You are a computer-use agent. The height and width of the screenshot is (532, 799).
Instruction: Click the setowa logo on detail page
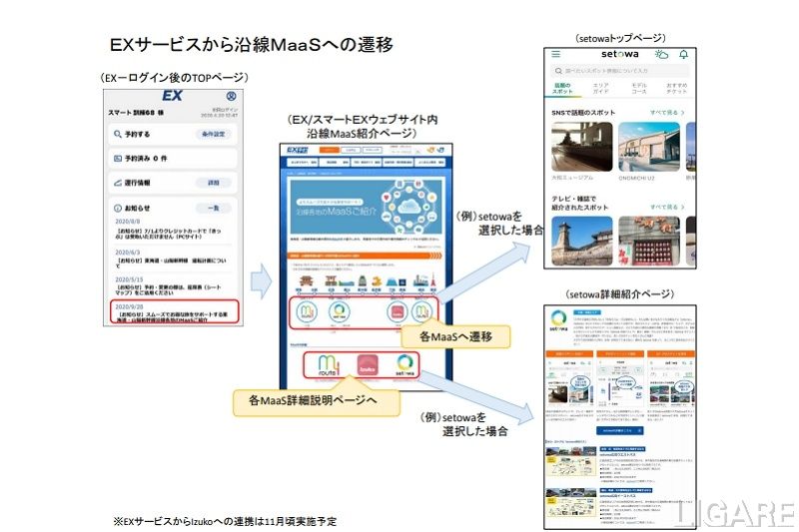(558, 320)
